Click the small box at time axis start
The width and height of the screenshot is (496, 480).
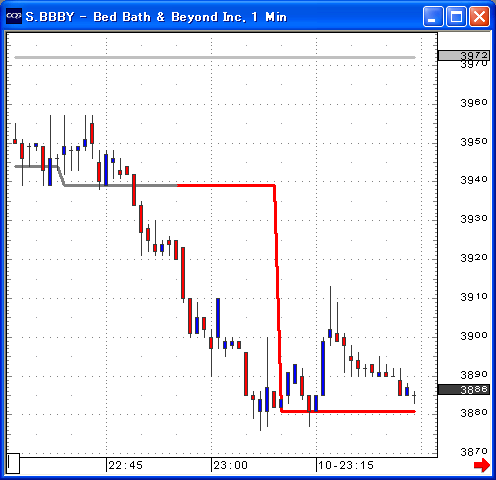coord(13,463)
